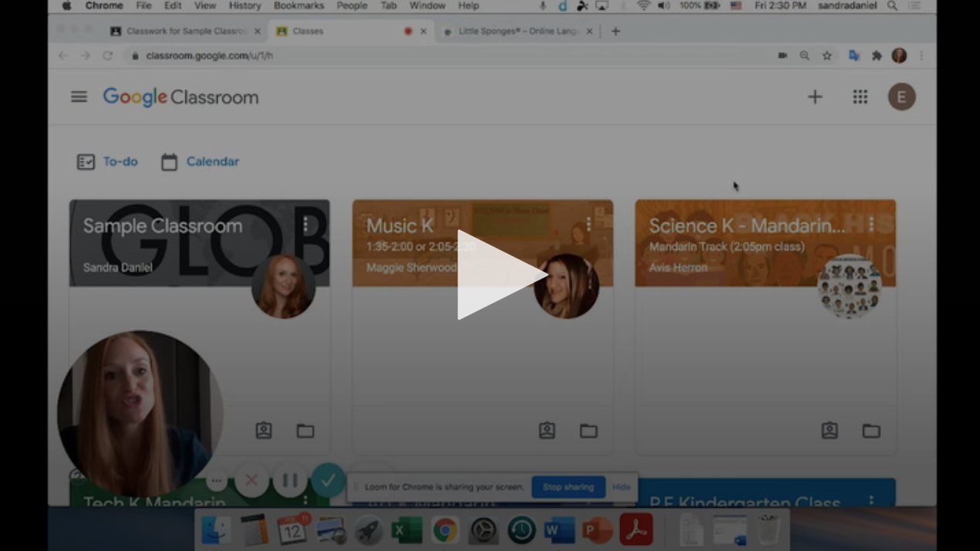
Task: Open options menu on Science K card
Action: tap(871, 225)
